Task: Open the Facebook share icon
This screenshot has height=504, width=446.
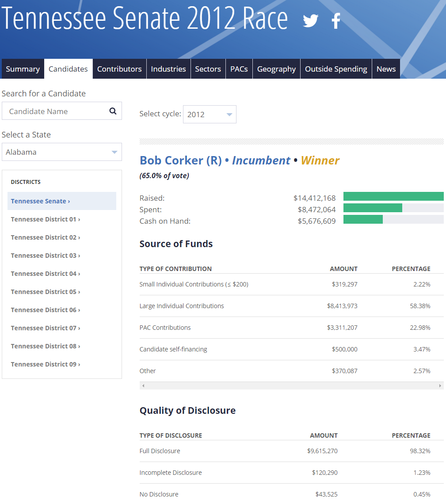Action: coord(336,21)
